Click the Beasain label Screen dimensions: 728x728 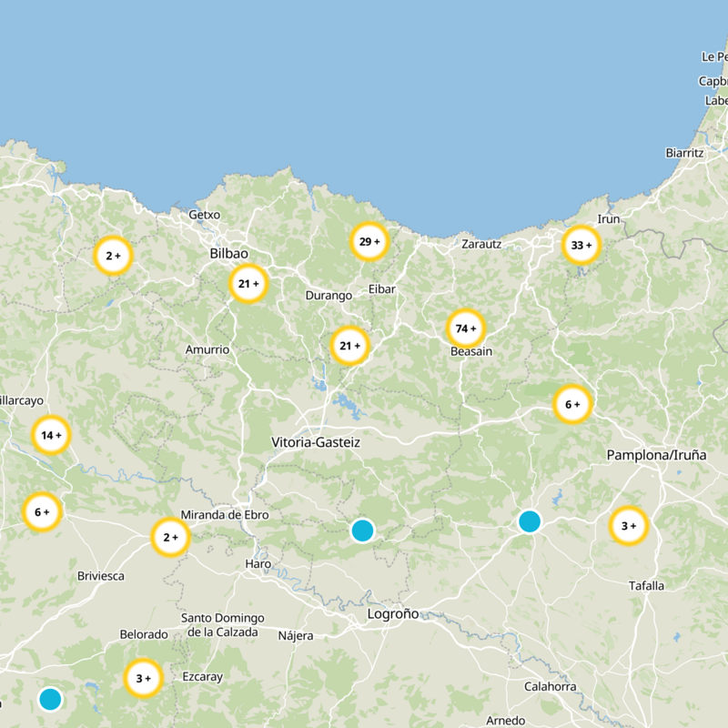tap(471, 351)
